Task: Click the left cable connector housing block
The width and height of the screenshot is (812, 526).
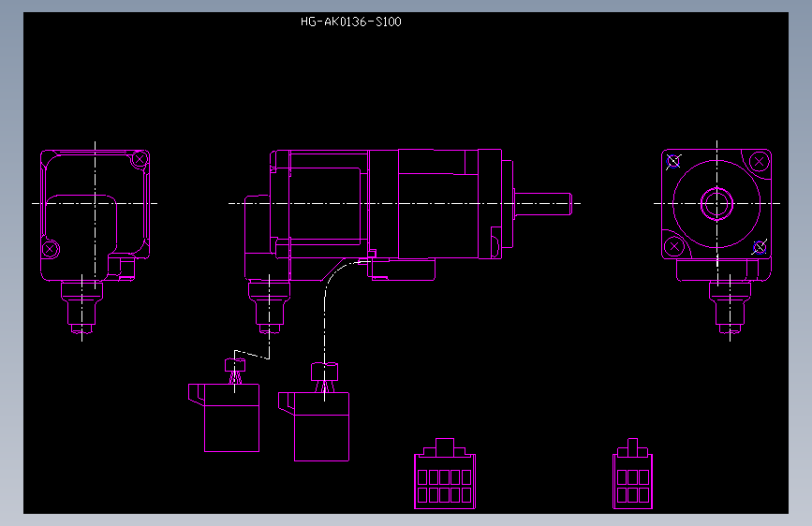Action: click(x=224, y=417)
